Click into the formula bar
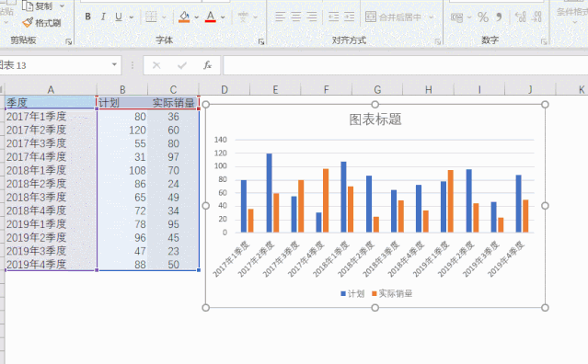The image size is (588, 364). (406, 65)
